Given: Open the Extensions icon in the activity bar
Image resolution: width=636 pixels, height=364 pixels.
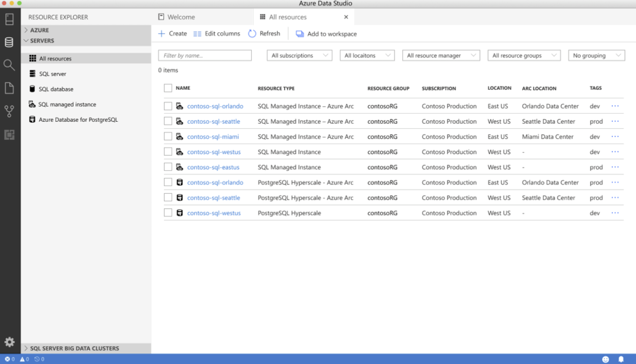Looking at the screenshot, I should 10,135.
